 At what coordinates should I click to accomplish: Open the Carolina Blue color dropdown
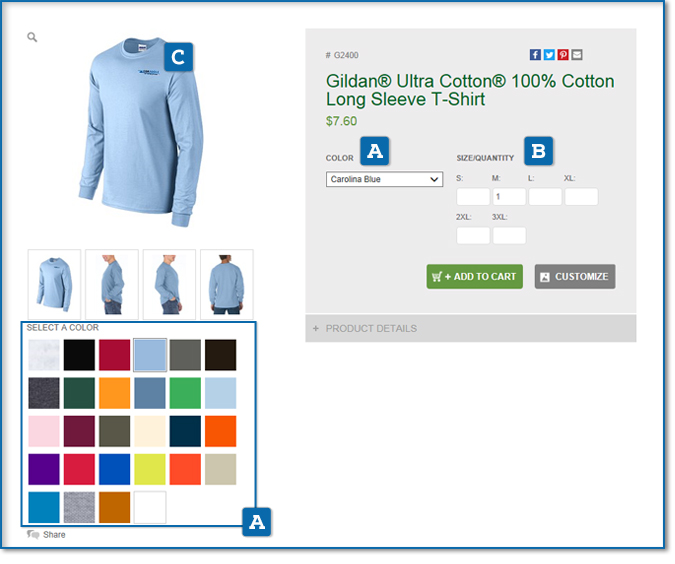point(384,179)
